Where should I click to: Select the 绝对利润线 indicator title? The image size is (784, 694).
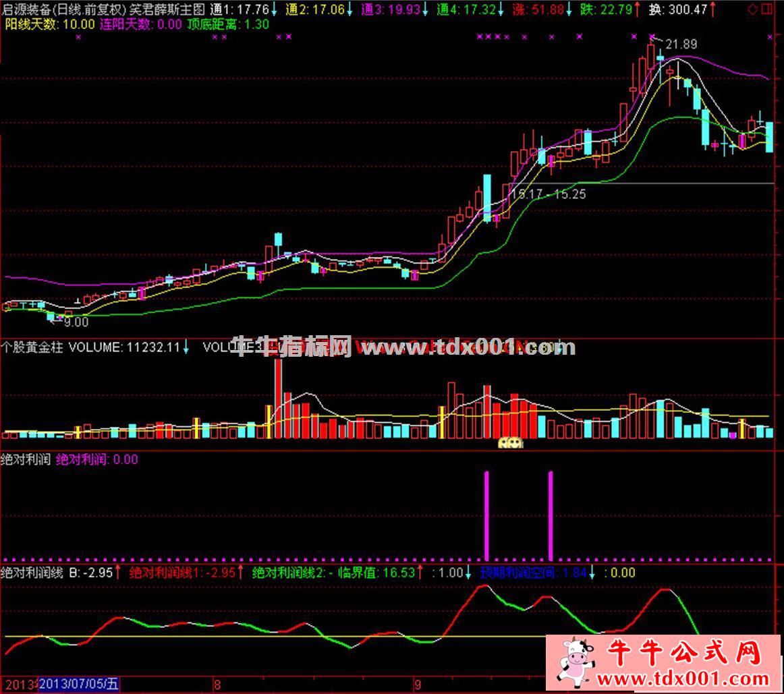[x=32, y=573]
